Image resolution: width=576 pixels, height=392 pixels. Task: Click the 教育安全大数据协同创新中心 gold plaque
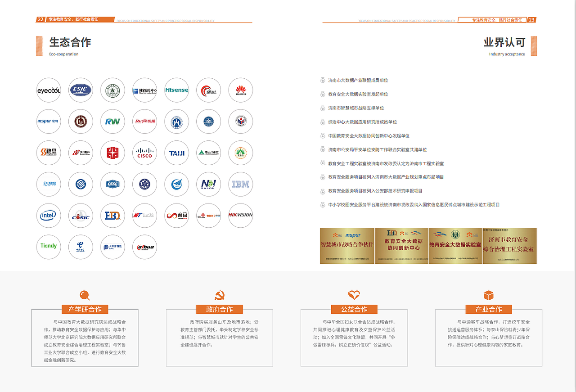coord(401,246)
